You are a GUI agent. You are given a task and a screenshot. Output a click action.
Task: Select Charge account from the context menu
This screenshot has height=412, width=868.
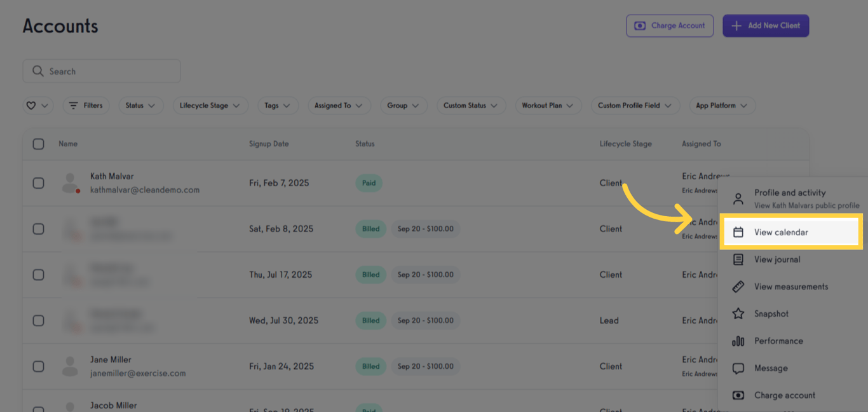pos(784,395)
